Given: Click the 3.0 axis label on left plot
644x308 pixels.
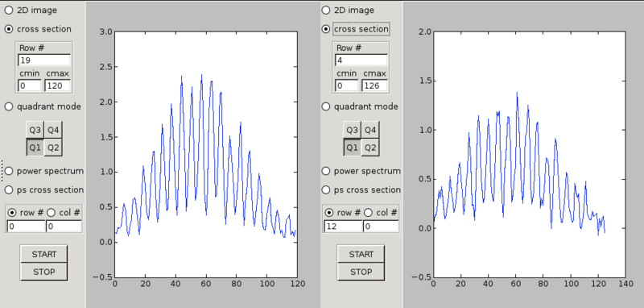Looking at the screenshot, I should (105, 31).
